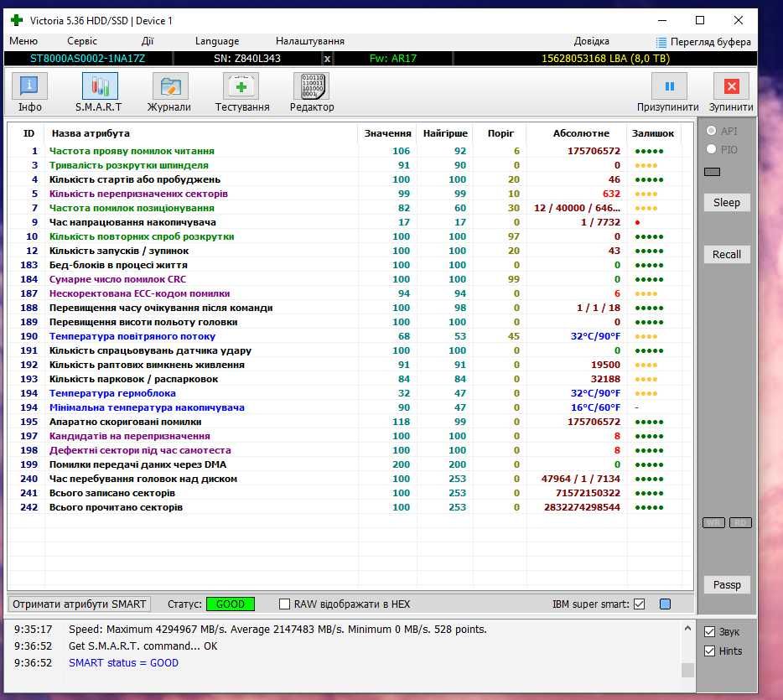Click the drive model ST8000AS0002-1NA17Z
Image resolution: width=783 pixels, height=700 pixels.
tap(87, 59)
